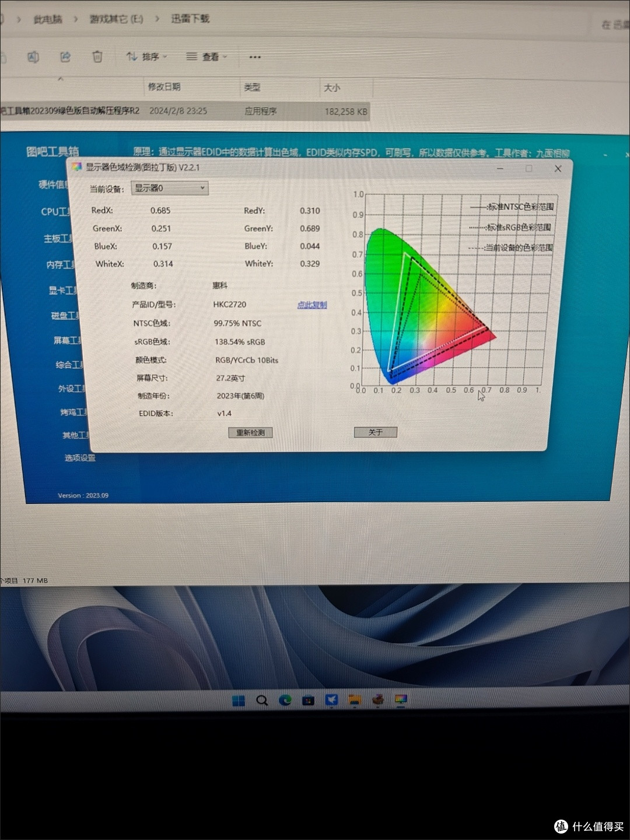Open the Windows Start menu
630x840 pixels.
click(239, 701)
